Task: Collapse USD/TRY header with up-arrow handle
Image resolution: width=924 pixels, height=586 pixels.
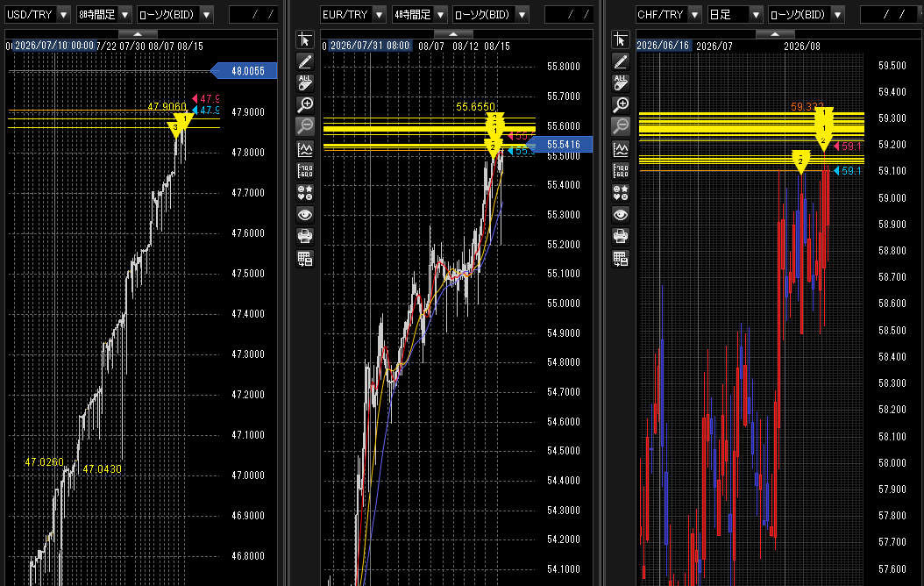Action: pyautogui.click(x=138, y=34)
